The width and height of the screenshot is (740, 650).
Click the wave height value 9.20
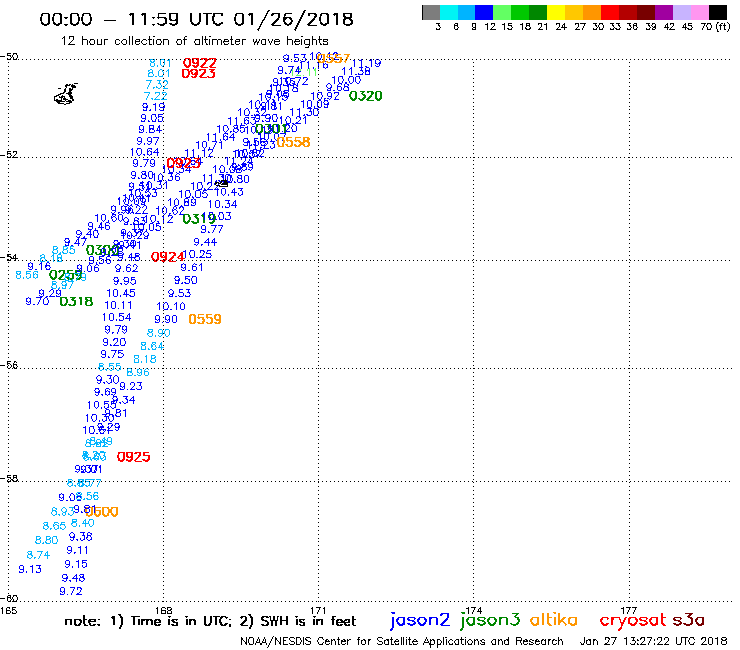114,342
